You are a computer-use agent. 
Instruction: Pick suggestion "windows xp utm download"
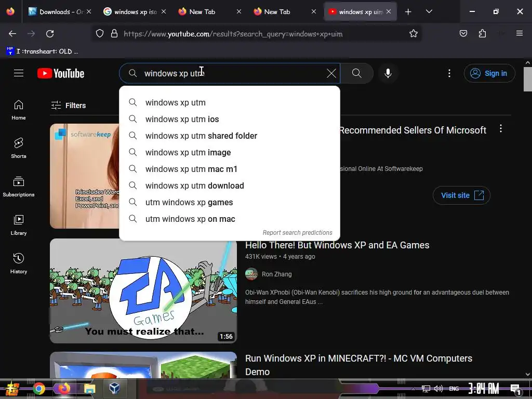pyautogui.click(x=230, y=185)
